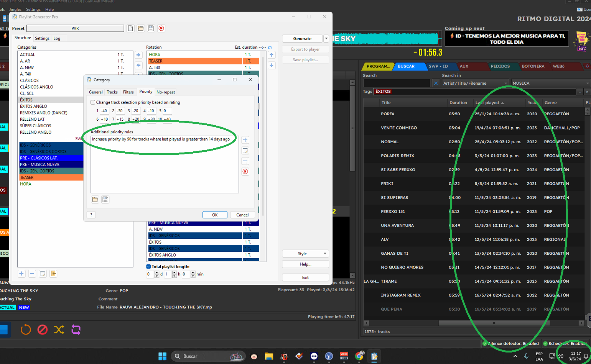Screen dimensions: 591x364
Task: Refresh the estimated duration
Action: 270,48
